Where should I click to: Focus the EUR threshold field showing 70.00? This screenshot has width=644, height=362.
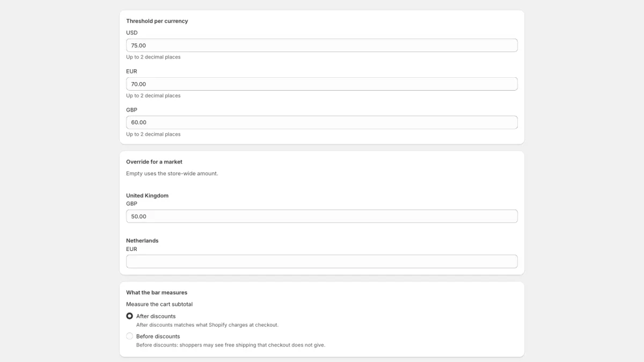click(322, 84)
